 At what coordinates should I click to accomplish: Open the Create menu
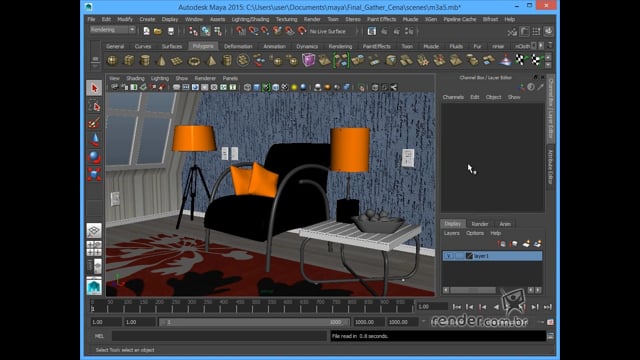[x=147, y=19]
